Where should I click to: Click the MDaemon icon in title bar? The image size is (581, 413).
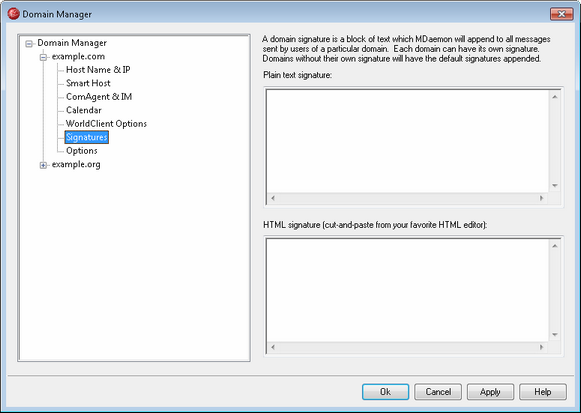point(13,14)
